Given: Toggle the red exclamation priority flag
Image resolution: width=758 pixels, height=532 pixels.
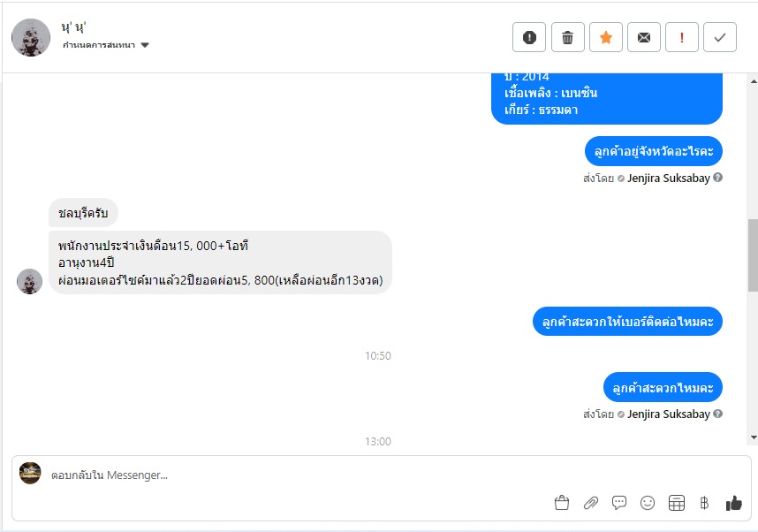Looking at the screenshot, I should (x=682, y=37).
